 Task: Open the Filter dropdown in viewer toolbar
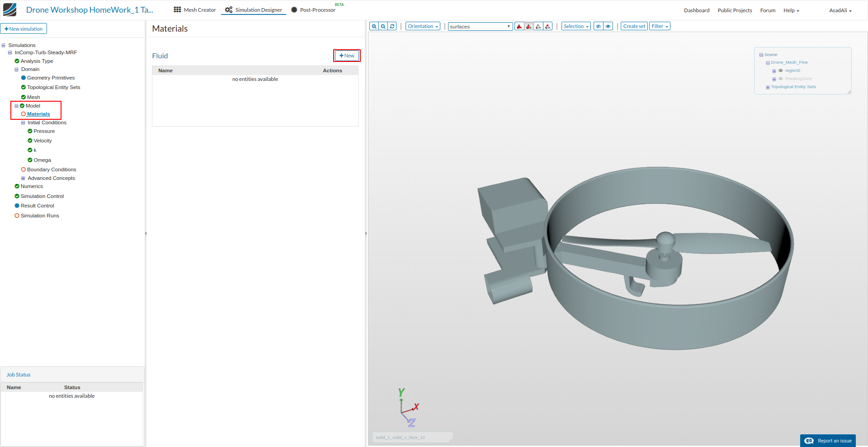tap(660, 26)
